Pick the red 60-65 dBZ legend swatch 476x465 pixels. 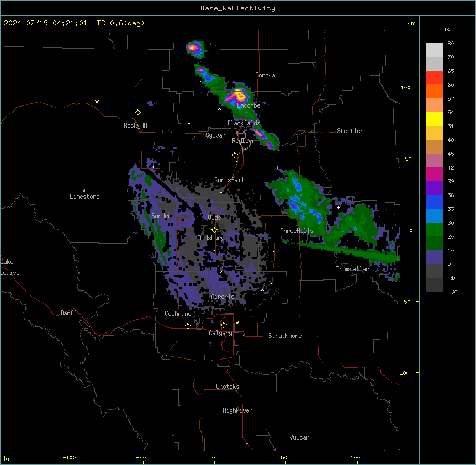coord(434,77)
